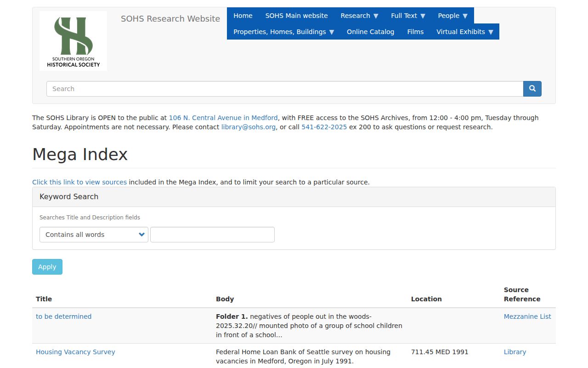Expand the Full Text dropdown menu

click(x=408, y=16)
